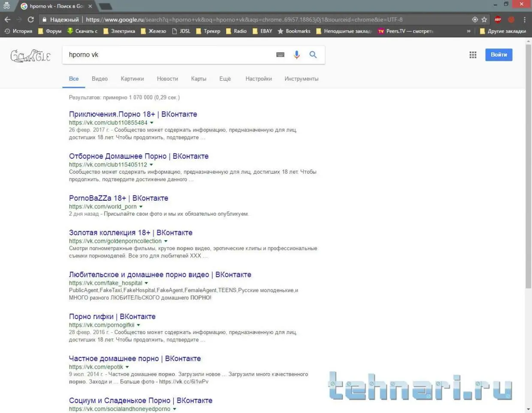Open the Другие закладки folder
The width and height of the screenshot is (532, 413).
pyautogui.click(x=503, y=31)
